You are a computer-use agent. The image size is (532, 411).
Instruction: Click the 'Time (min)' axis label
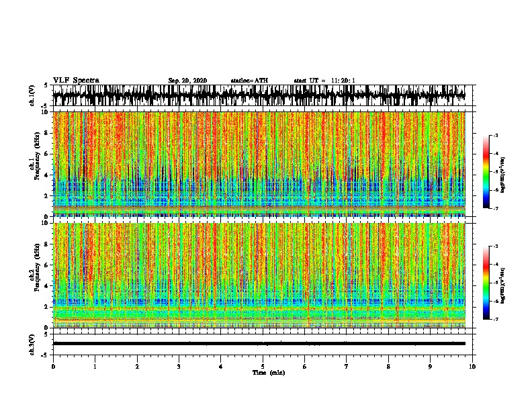coord(269,373)
